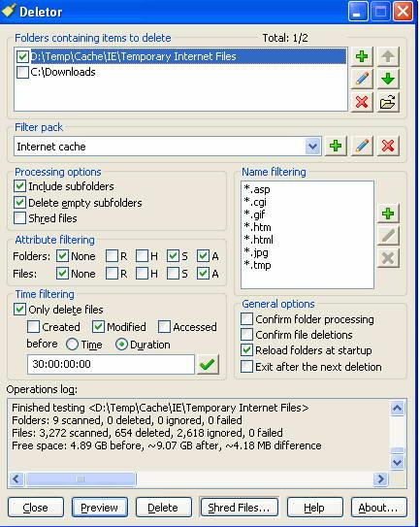The image size is (420, 527).
Task: Click the duration input field 30:00:00:00
Action: click(x=111, y=364)
